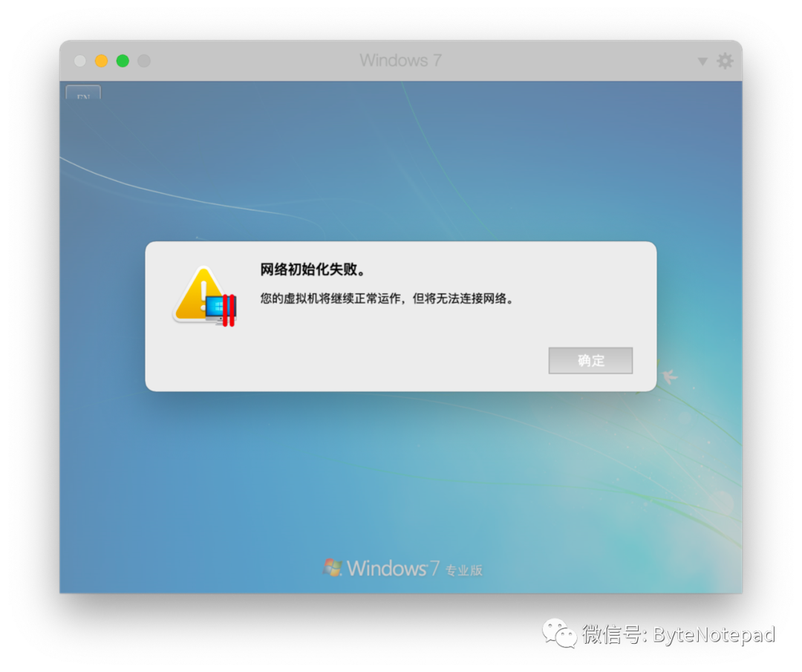
Task: Click the WeChat logo watermark
Action: (559, 633)
